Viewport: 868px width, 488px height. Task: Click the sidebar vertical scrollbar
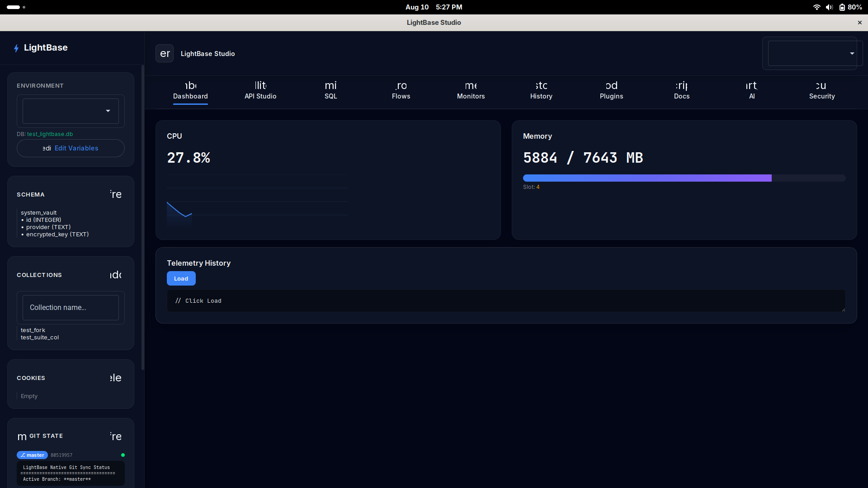click(143, 217)
